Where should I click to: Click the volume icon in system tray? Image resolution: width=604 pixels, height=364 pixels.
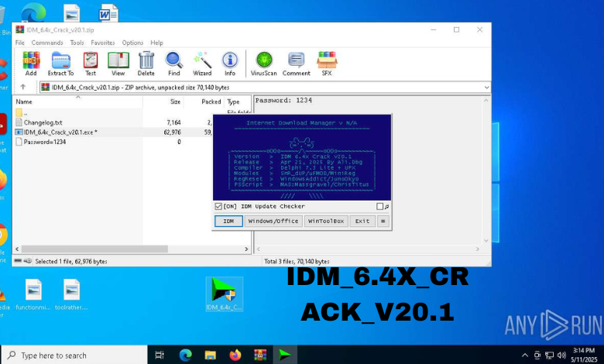coord(561,355)
